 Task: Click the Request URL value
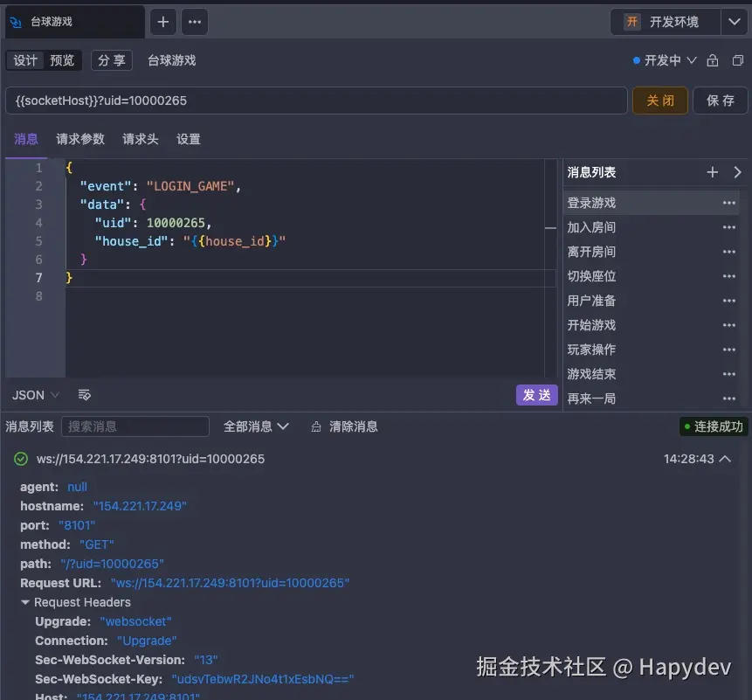[x=231, y=583]
